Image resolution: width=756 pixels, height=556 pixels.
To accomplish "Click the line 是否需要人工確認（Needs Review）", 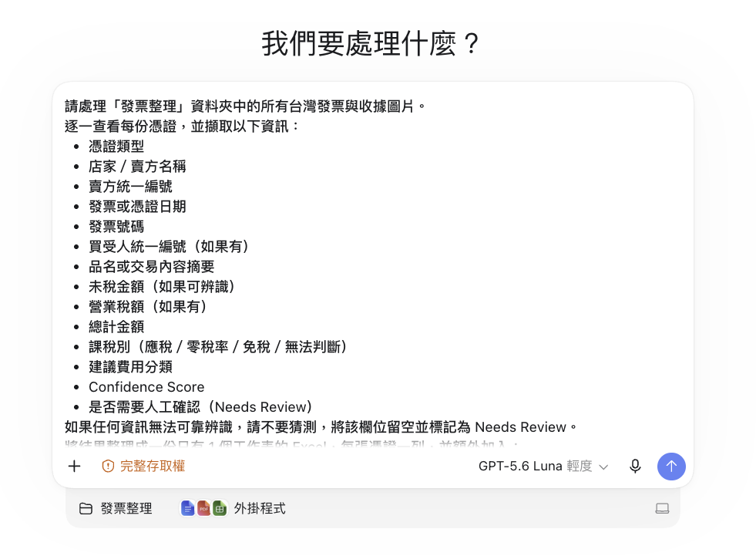I will (x=200, y=407).
